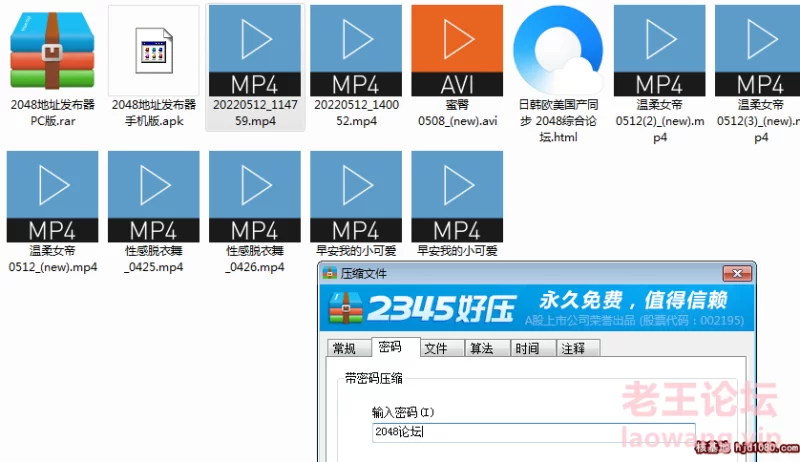Select the 性感脱衣舞_0426.mp4 video icon

pyautogui.click(x=255, y=196)
